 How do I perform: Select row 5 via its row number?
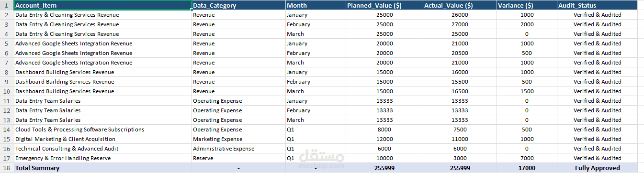coord(7,43)
